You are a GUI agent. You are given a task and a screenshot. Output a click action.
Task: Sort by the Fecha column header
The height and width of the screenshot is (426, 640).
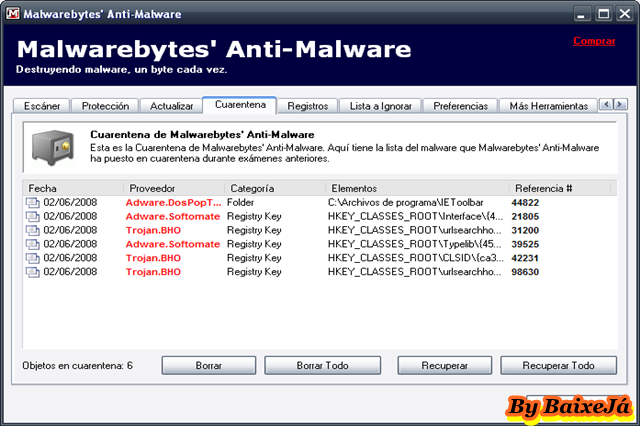(x=73, y=188)
